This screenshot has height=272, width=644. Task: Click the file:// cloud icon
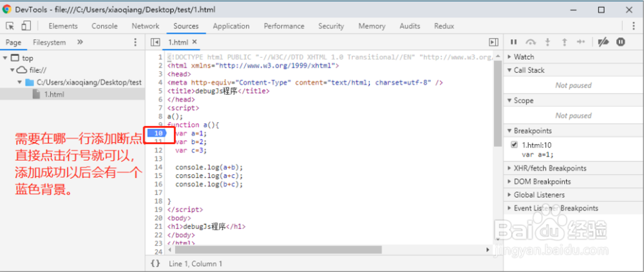(x=21, y=70)
